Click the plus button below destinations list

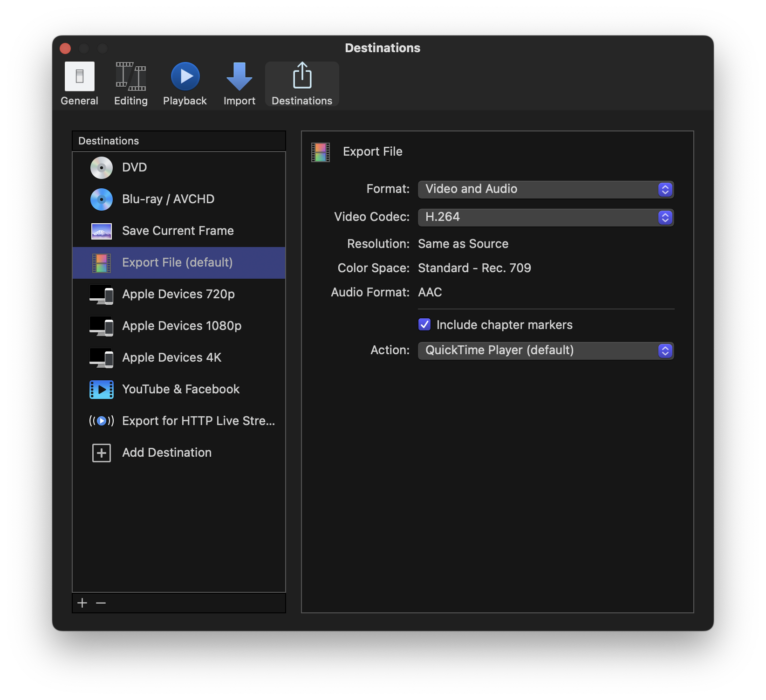(x=82, y=603)
